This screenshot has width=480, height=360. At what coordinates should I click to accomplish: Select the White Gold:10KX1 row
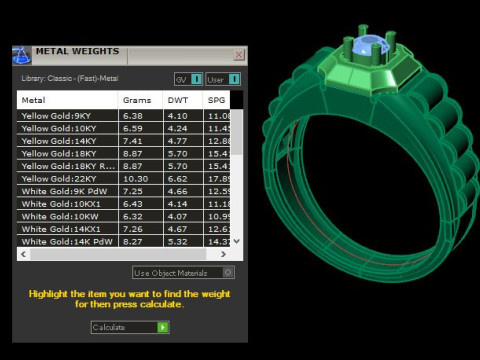[x=123, y=204]
